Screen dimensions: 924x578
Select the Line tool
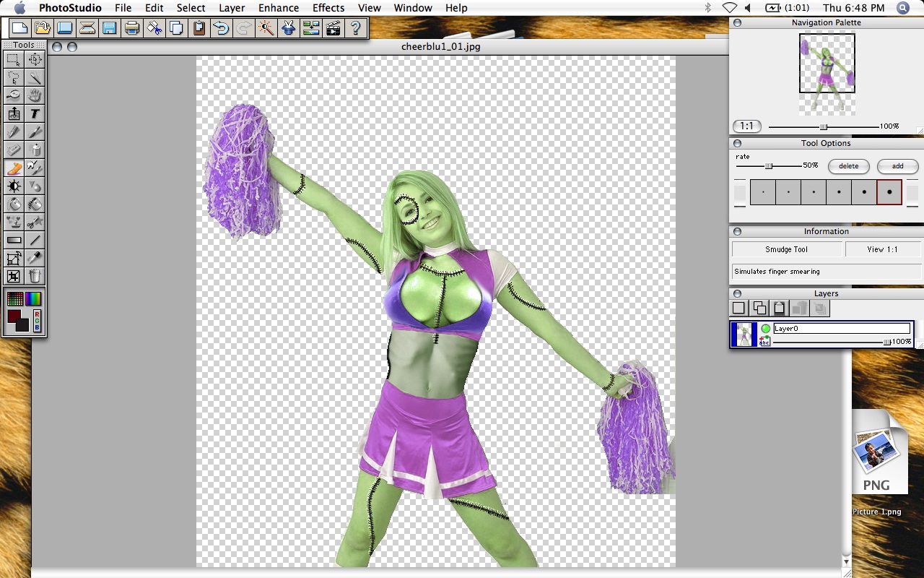(x=35, y=240)
